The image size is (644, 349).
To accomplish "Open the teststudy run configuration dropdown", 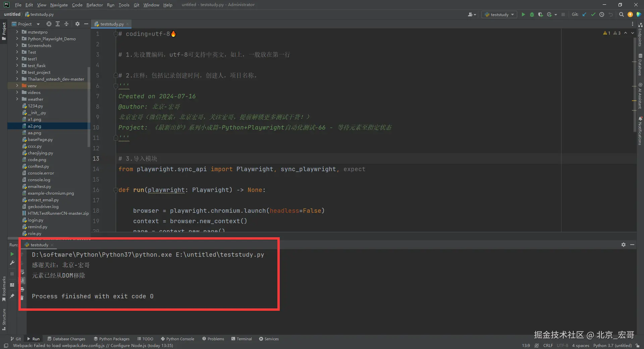I will (x=499, y=14).
